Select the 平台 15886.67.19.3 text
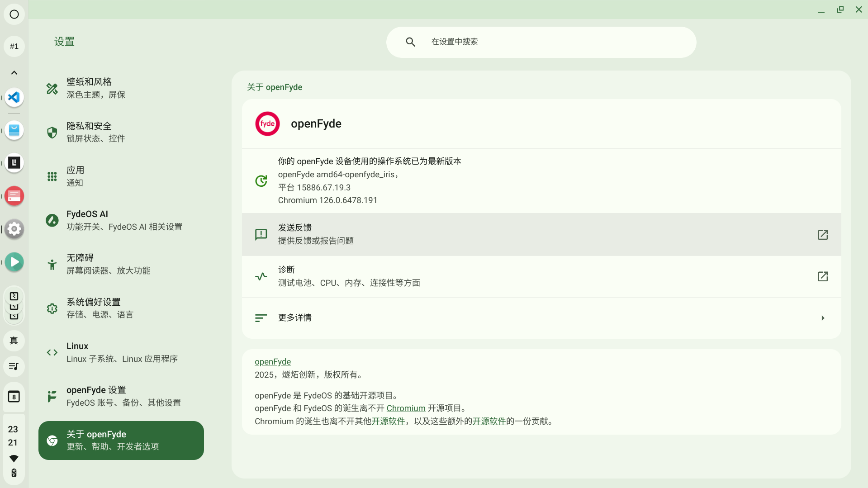The width and height of the screenshot is (868, 488). 314,188
